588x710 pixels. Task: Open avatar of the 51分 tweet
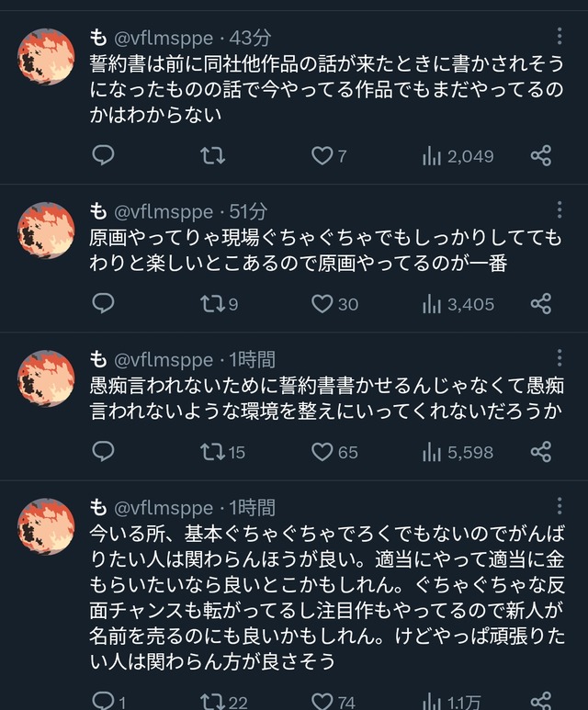tap(46, 231)
